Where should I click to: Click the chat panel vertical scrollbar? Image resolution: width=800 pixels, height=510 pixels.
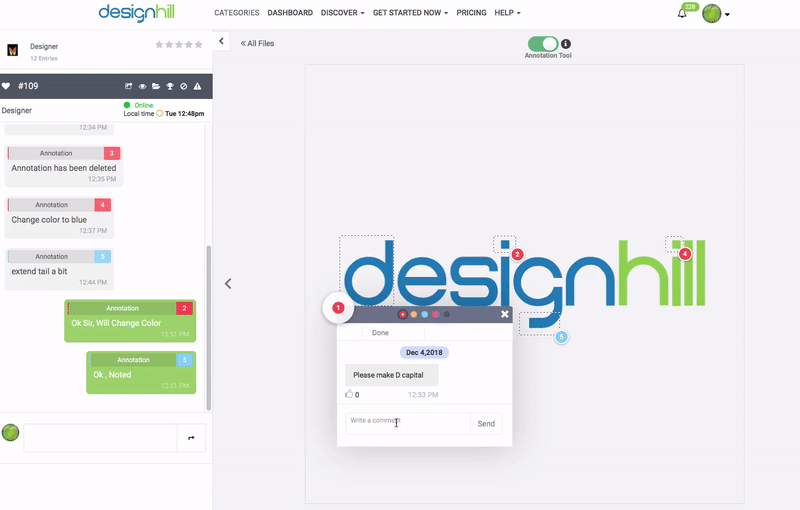(208, 328)
